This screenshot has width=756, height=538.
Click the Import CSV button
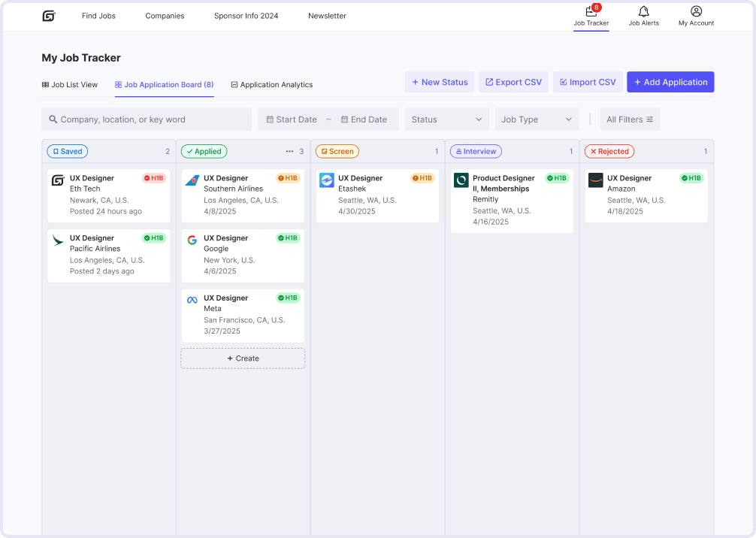click(x=588, y=82)
